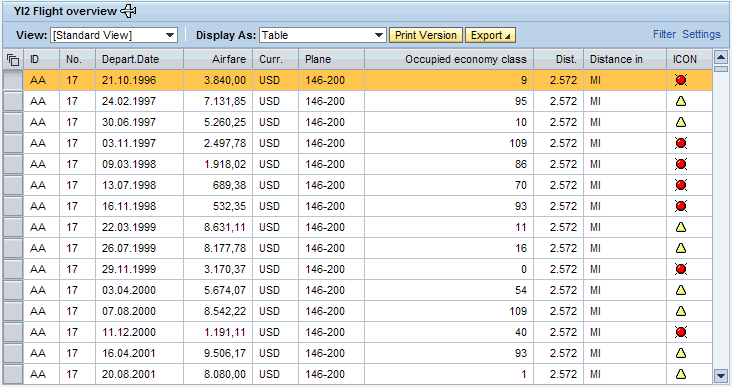
Task: Click the table scroll up arrow
Action: point(721,57)
